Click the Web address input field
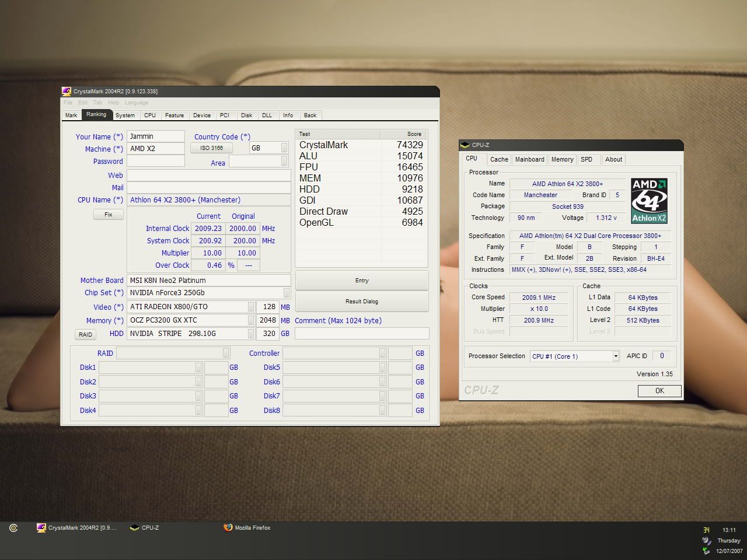Image resolution: width=747 pixels, height=560 pixels. tap(209, 175)
